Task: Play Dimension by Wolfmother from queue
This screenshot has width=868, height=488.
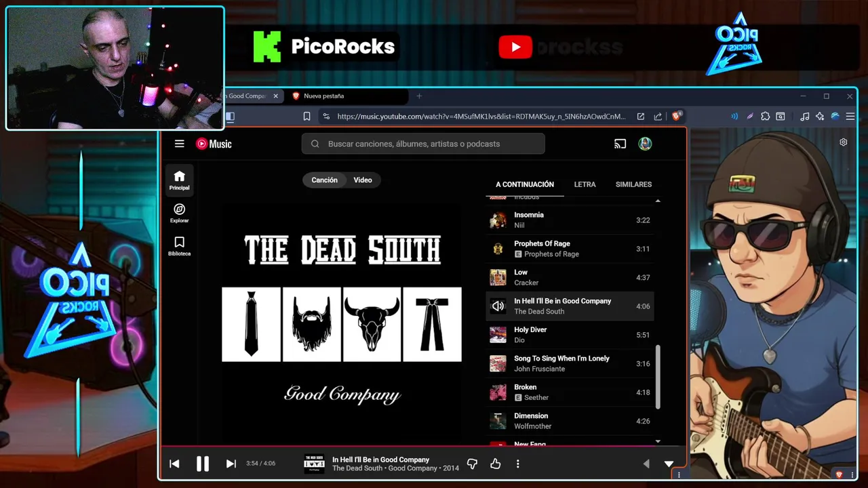Action: point(570,421)
